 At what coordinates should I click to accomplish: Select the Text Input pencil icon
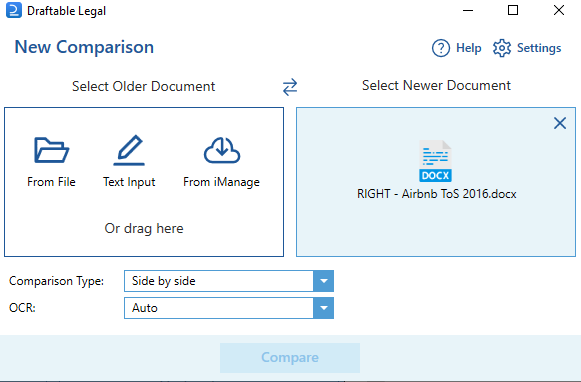pos(129,150)
